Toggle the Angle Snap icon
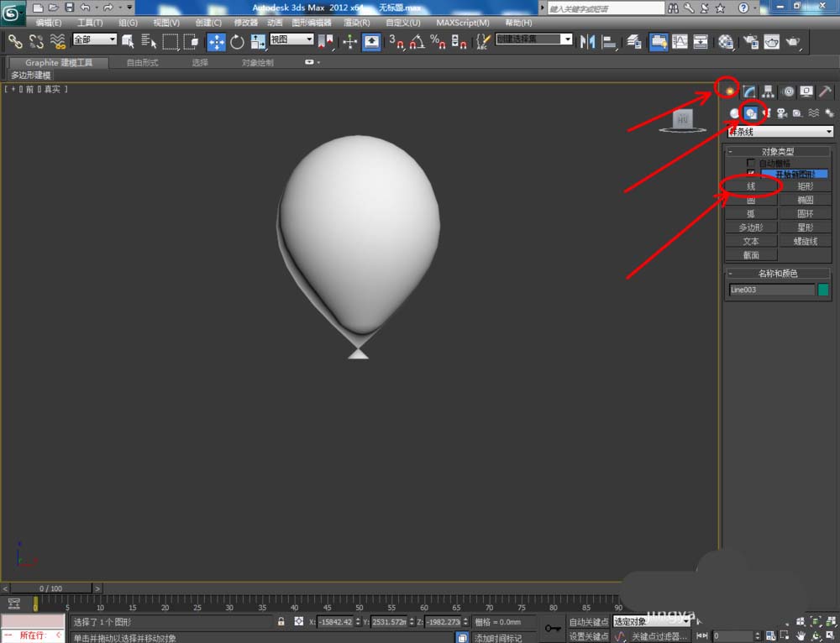 [417, 41]
